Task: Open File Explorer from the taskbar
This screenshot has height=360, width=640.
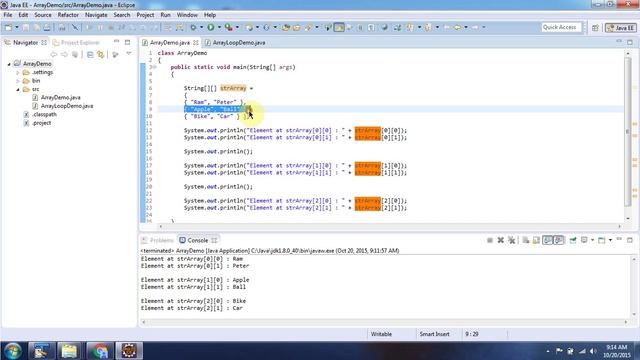Action: coord(69,351)
